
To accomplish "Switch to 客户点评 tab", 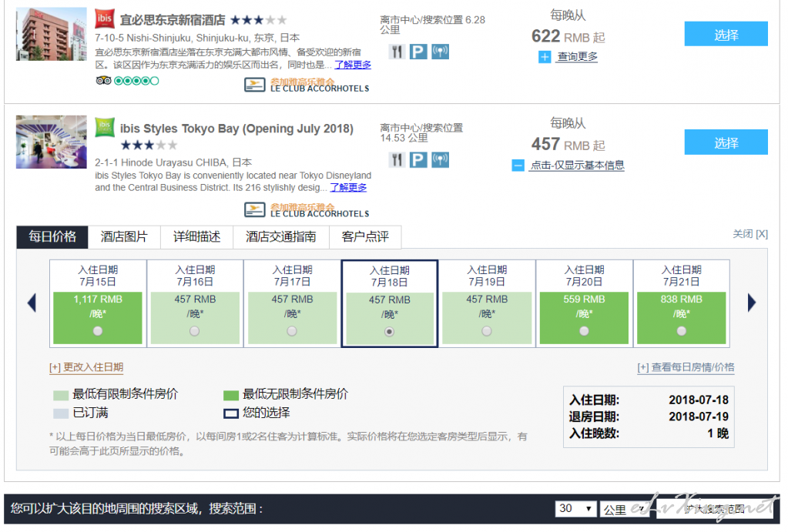I will 365,236.
